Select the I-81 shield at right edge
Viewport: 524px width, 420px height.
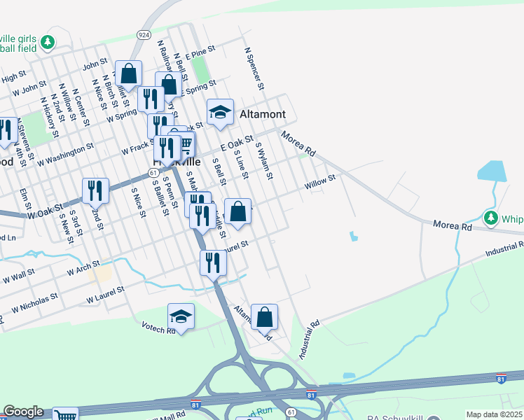pos(501,379)
